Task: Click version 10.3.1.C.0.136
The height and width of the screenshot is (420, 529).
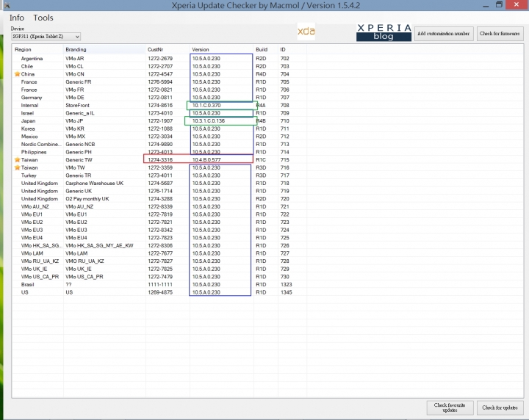Action: click(x=208, y=120)
